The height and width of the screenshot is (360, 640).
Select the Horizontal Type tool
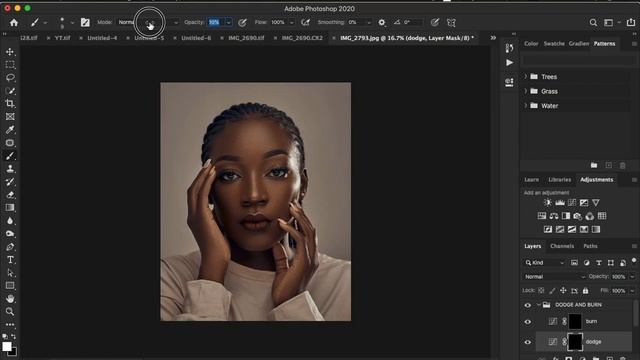point(10,260)
